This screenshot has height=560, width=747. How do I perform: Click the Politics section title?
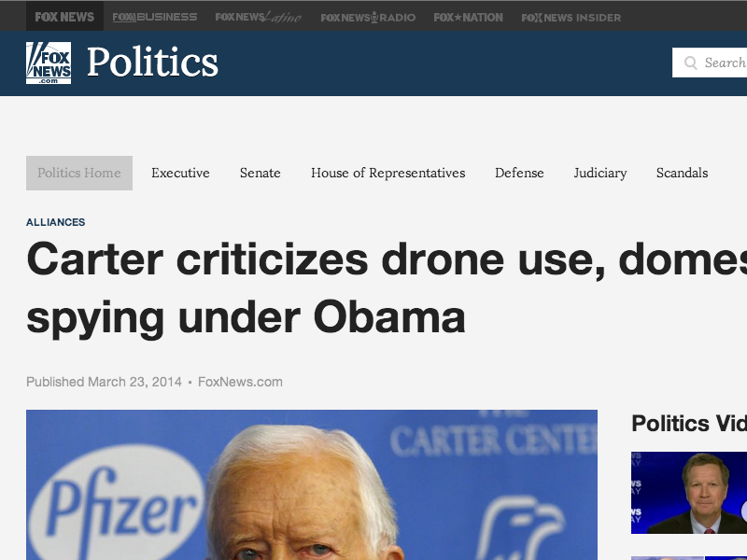click(x=152, y=63)
